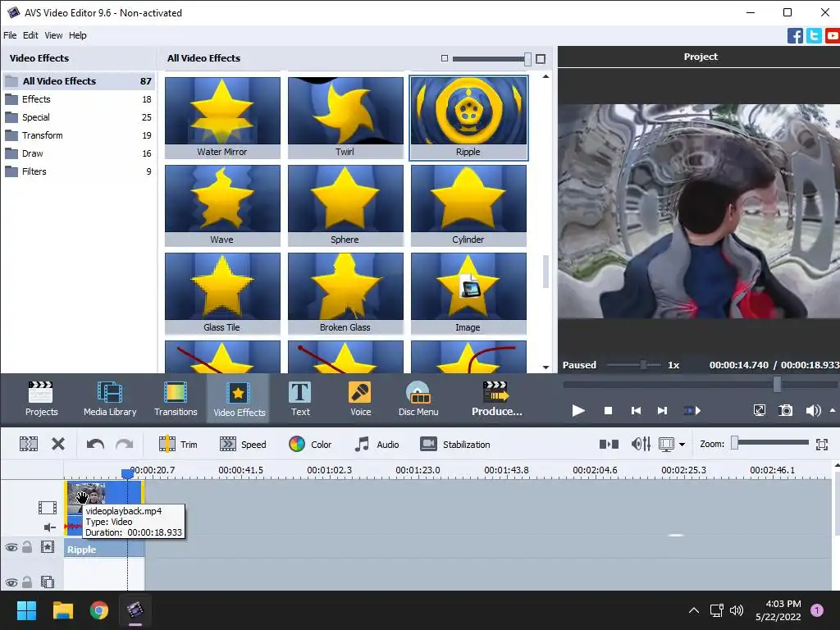Choose the Ripple effect thumbnail
The image size is (840, 630).
coord(468,117)
